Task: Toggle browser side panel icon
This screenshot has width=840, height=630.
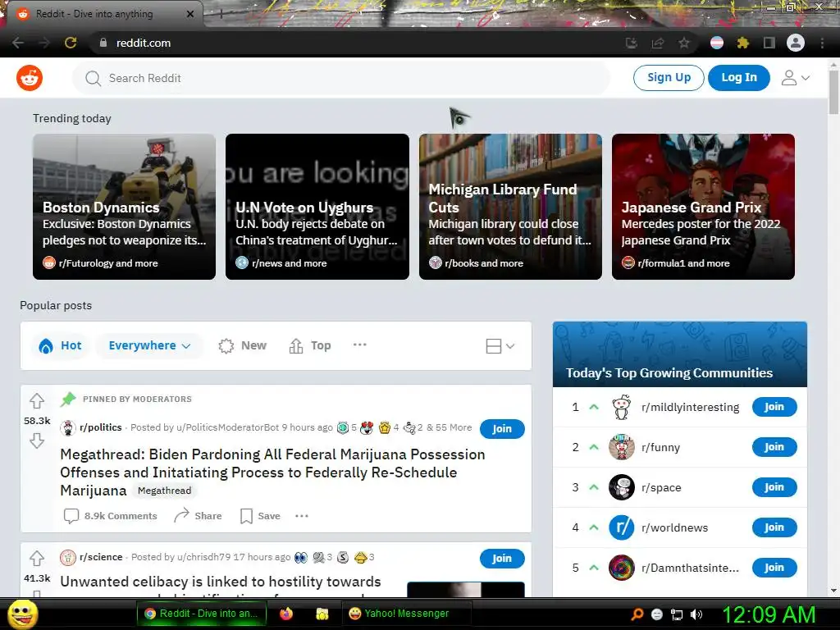Action: coord(769,43)
